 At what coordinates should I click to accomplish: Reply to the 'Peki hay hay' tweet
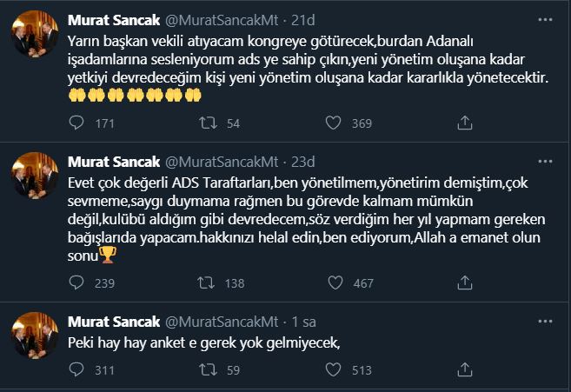[x=76, y=371]
